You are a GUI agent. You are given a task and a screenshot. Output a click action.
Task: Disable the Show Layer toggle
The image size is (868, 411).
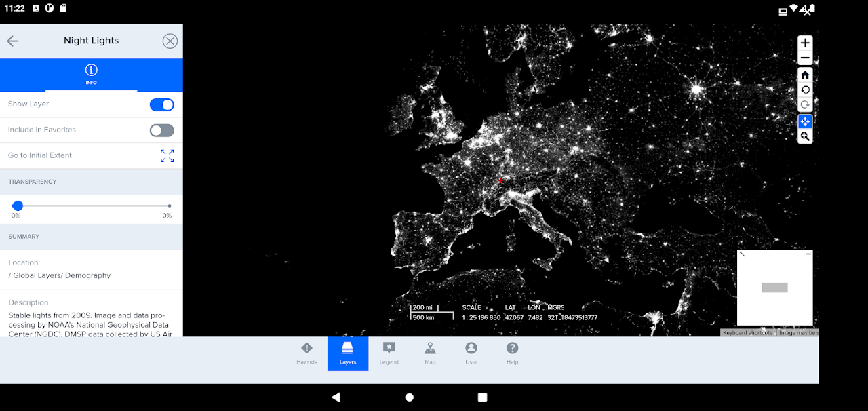point(161,104)
